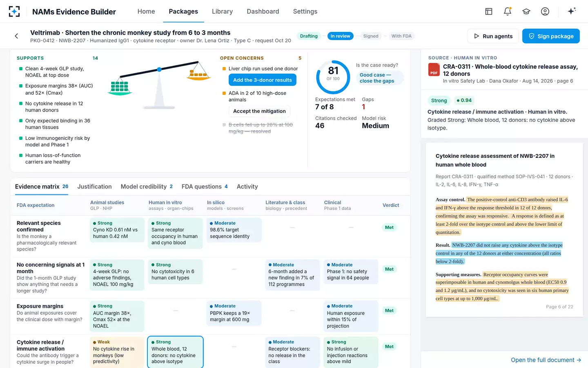Switch to the Model credibility tab
This screenshot has height=368, width=588.
[147, 186]
